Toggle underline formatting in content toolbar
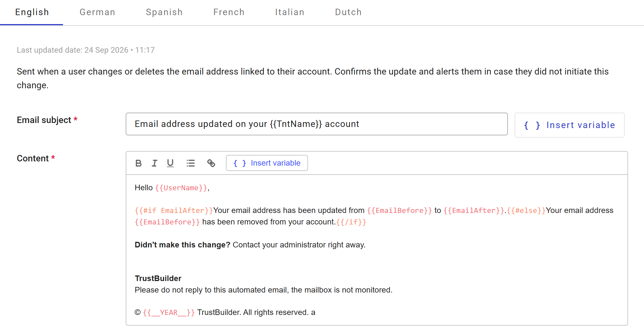 pyautogui.click(x=170, y=163)
